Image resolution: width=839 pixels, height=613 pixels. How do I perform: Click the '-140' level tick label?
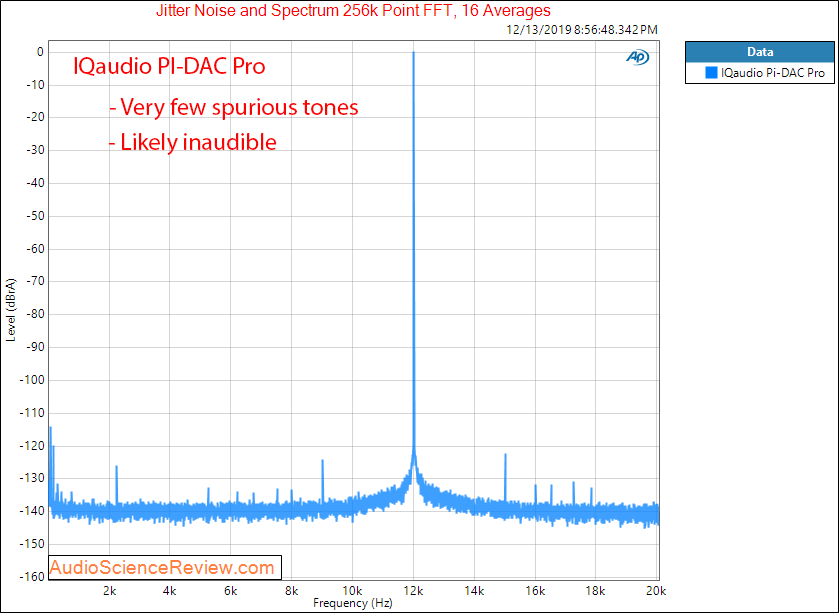click(32, 511)
